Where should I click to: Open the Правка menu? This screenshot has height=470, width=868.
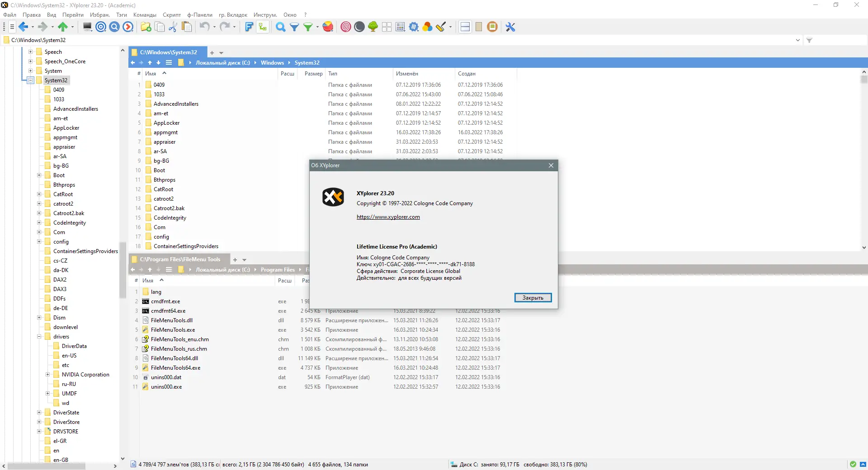tap(32, 15)
